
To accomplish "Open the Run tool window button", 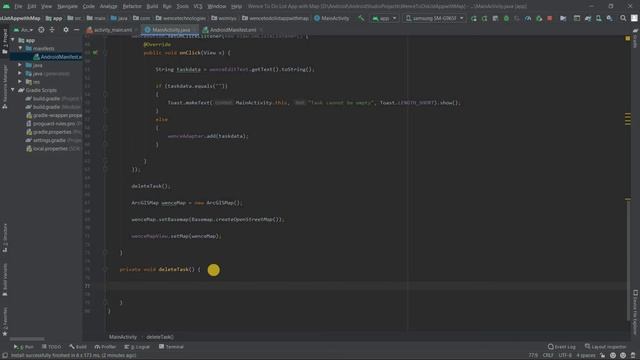I will [24, 347].
